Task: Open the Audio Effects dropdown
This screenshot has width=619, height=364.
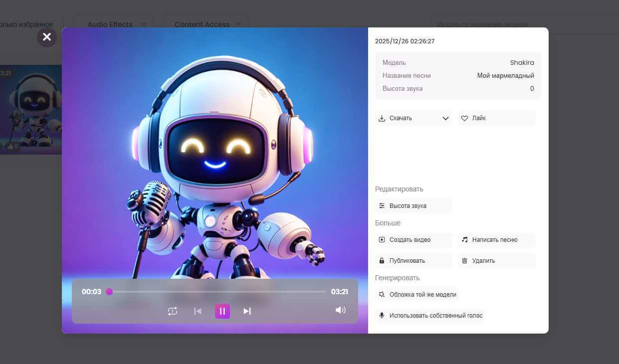Action: (114, 24)
